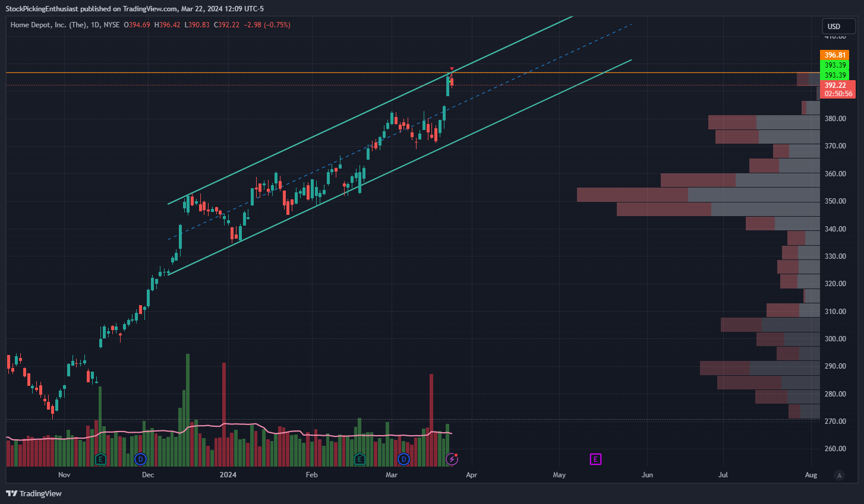Click the 270.00 price axis label
864x504 pixels.
click(x=835, y=421)
